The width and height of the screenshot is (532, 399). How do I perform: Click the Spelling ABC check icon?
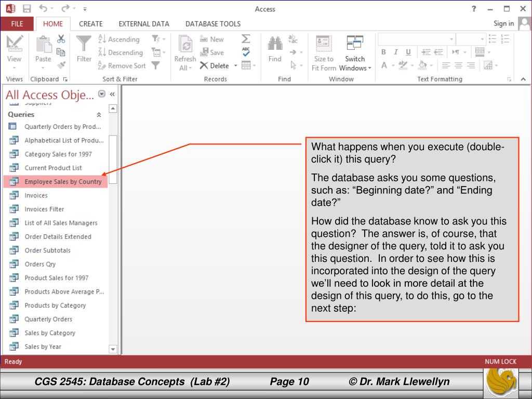[x=246, y=51]
